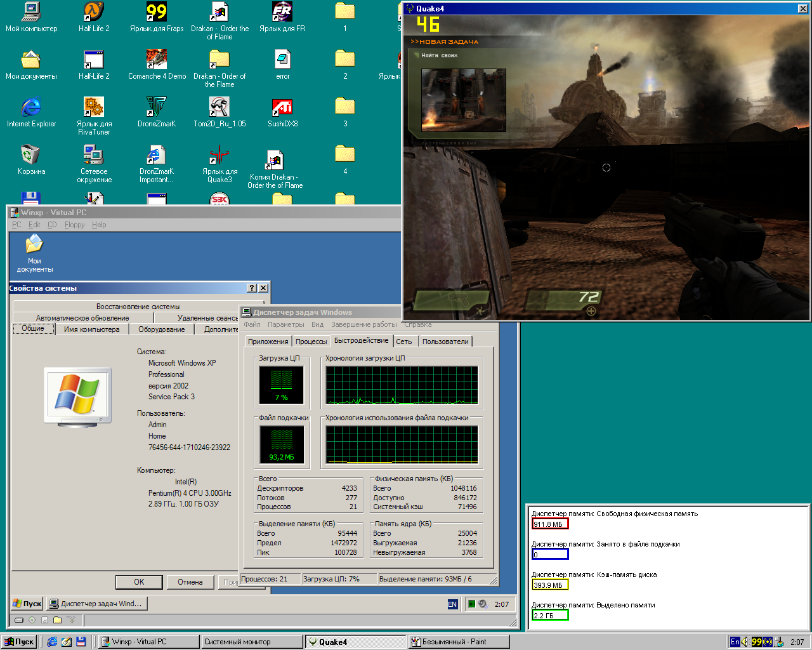Open the Edit menu in Virtual PC
The image size is (812, 650).
point(34,225)
